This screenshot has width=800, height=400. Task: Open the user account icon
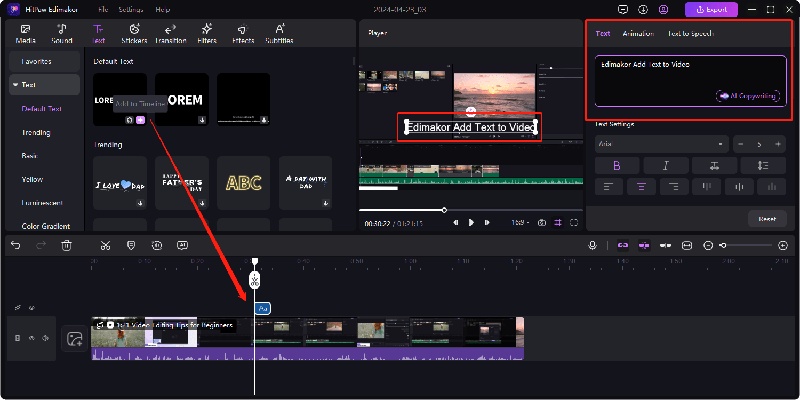click(x=663, y=9)
